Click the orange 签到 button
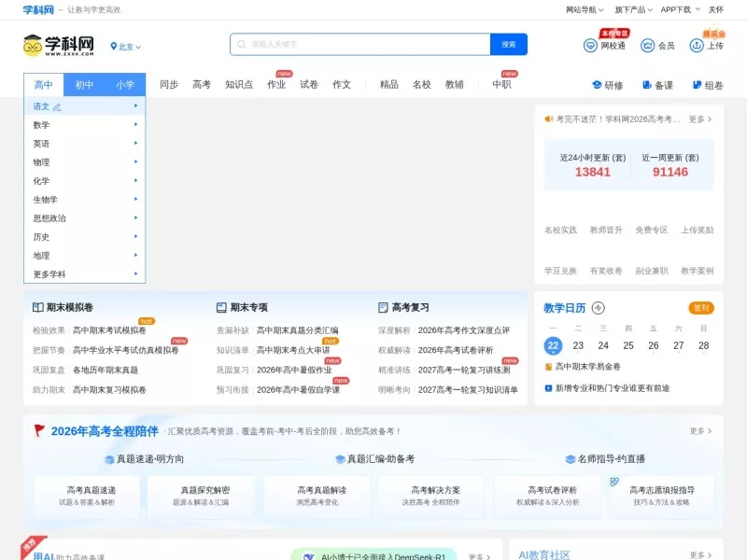 (701, 308)
